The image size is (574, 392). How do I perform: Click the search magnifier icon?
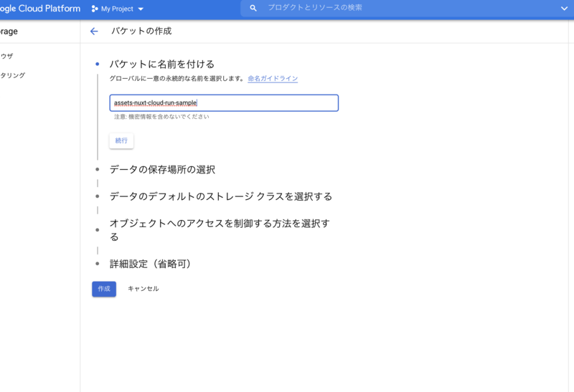[253, 8]
